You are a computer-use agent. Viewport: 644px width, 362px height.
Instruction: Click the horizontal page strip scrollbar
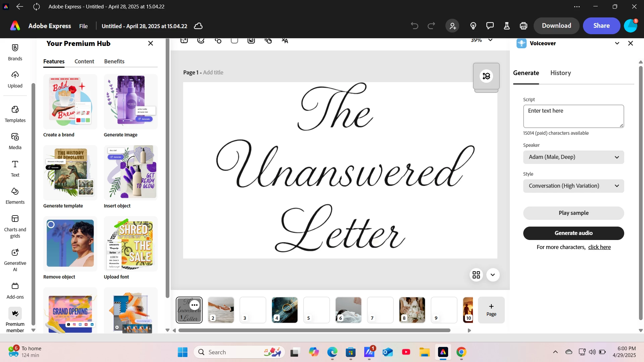(314, 330)
